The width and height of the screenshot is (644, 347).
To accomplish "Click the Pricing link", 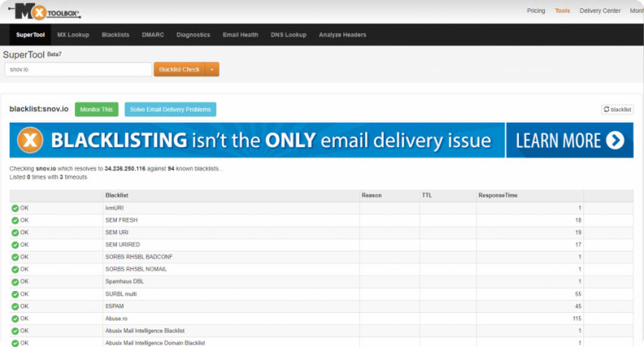I will tap(536, 11).
